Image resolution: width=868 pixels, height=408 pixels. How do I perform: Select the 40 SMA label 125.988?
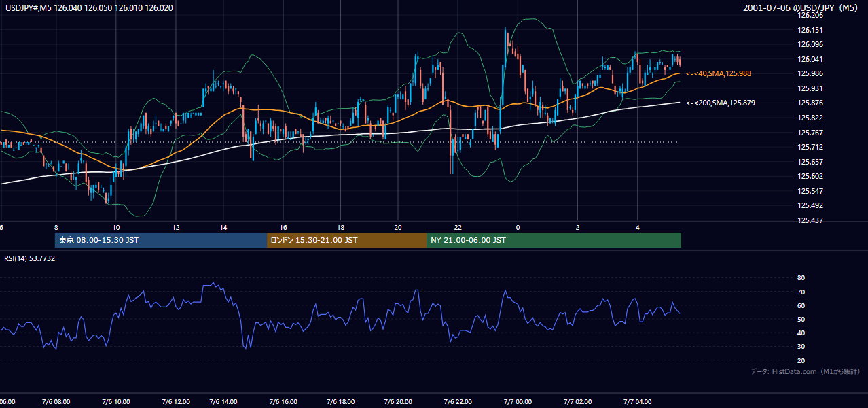(x=718, y=73)
